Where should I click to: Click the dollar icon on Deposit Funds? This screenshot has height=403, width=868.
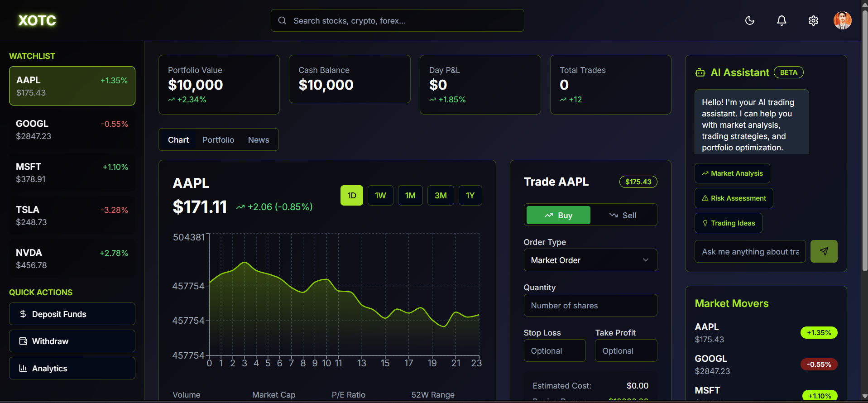pyautogui.click(x=23, y=314)
